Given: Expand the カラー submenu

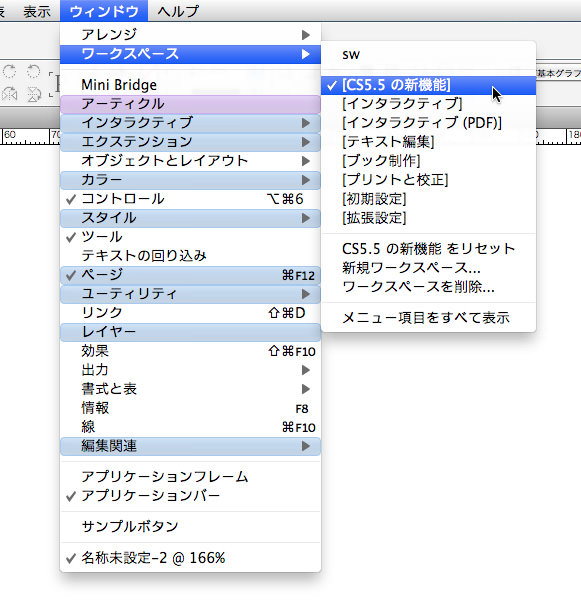Looking at the screenshot, I should point(190,180).
